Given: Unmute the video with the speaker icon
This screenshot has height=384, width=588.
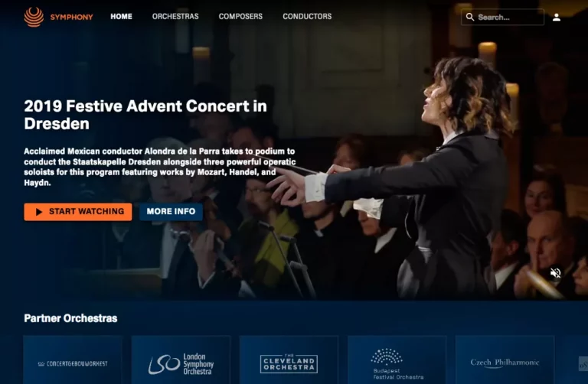Looking at the screenshot, I should coord(555,273).
